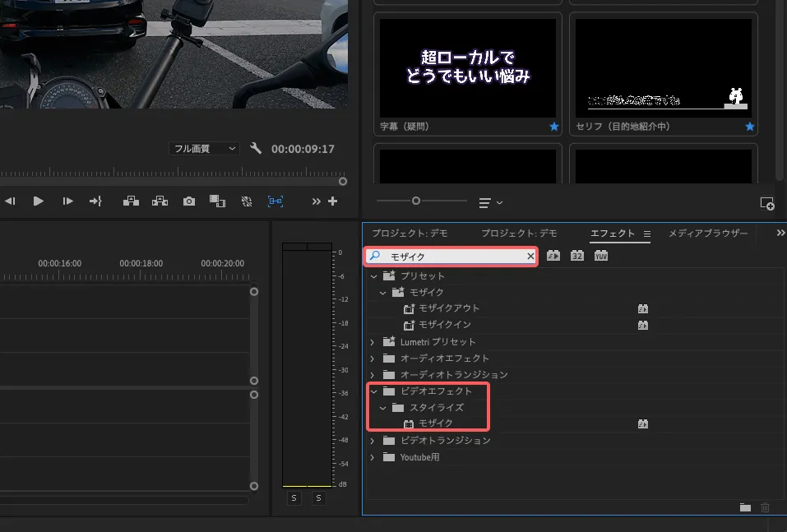787x532 pixels.
Task: Clear the モザイク search field with the X
Action: [530, 256]
